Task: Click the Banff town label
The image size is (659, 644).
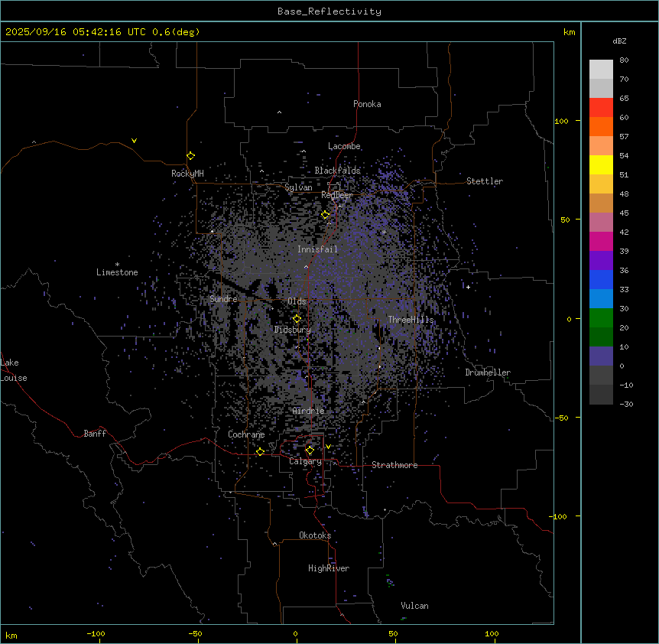Action: (x=95, y=434)
